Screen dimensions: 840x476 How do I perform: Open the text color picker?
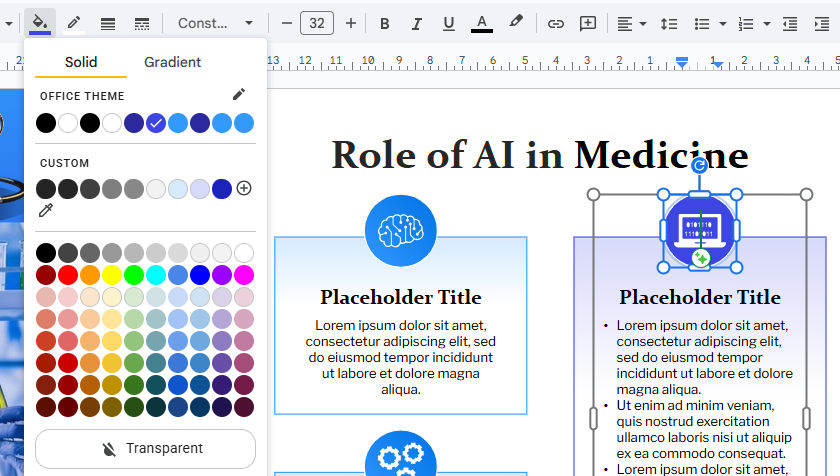pyautogui.click(x=482, y=24)
